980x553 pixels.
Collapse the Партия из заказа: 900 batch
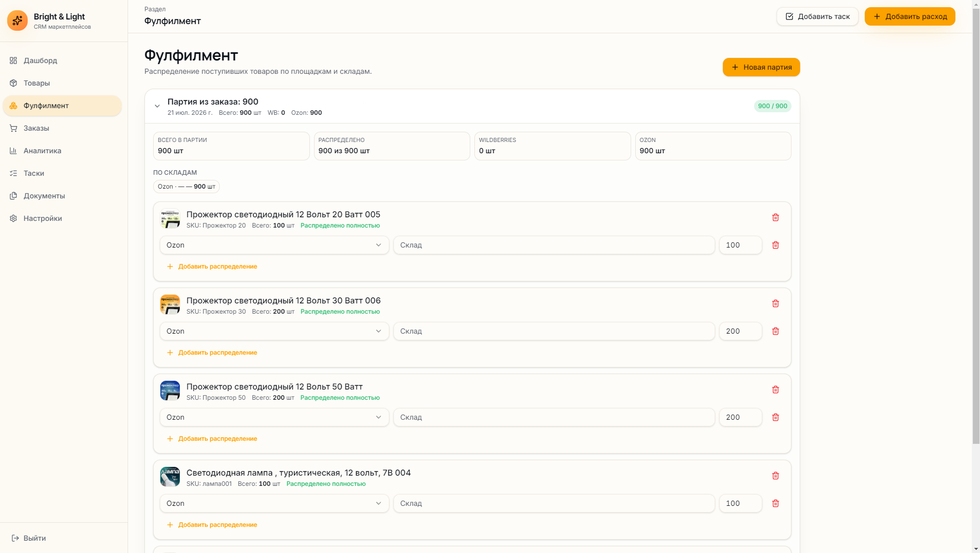pyautogui.click(x=157, y=106)
